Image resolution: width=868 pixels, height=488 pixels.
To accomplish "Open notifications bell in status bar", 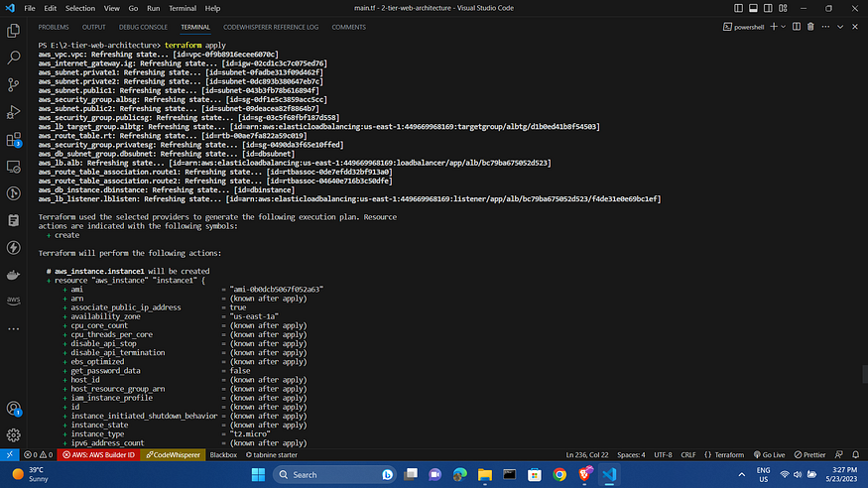I will point(855,455).
